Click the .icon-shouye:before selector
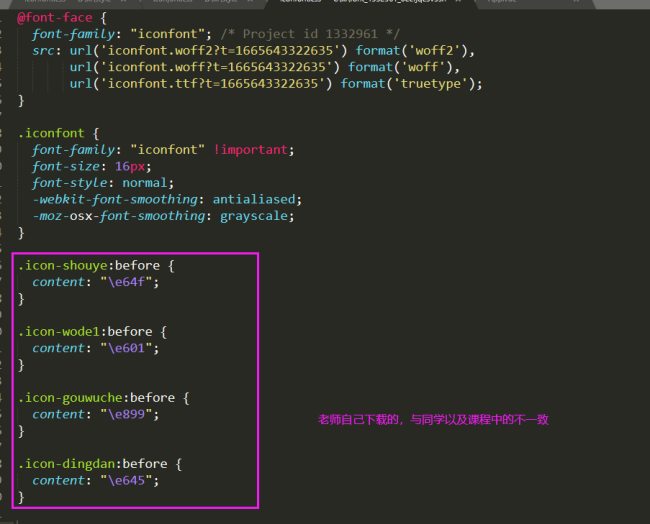 (x=89, y=265)
